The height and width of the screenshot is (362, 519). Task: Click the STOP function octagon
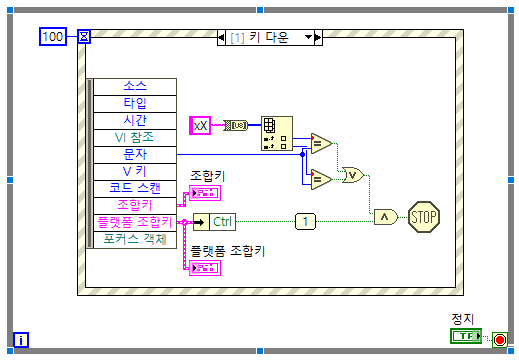point(424,217)
